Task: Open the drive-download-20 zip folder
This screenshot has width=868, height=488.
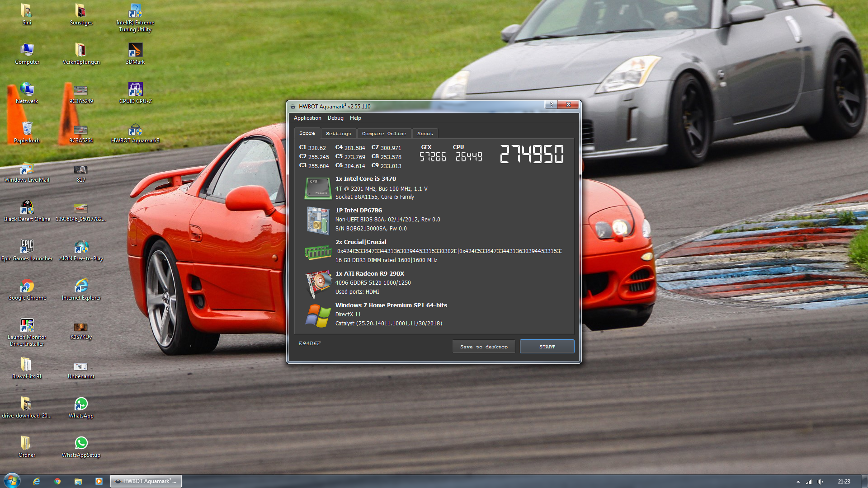Action: pos(27,408)
